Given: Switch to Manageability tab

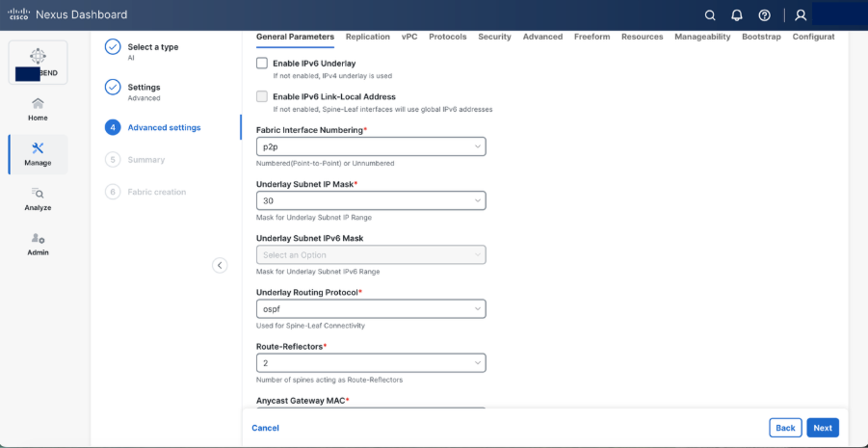Looking at the screenshot, I should [702, 37].
